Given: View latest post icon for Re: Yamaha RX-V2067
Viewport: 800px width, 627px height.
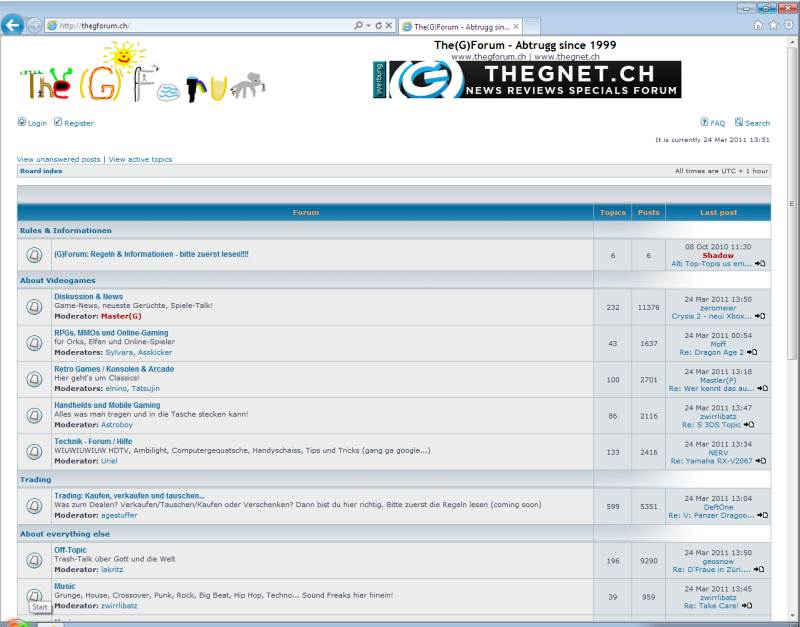Looking at the screenshot, I should point(760,461).
